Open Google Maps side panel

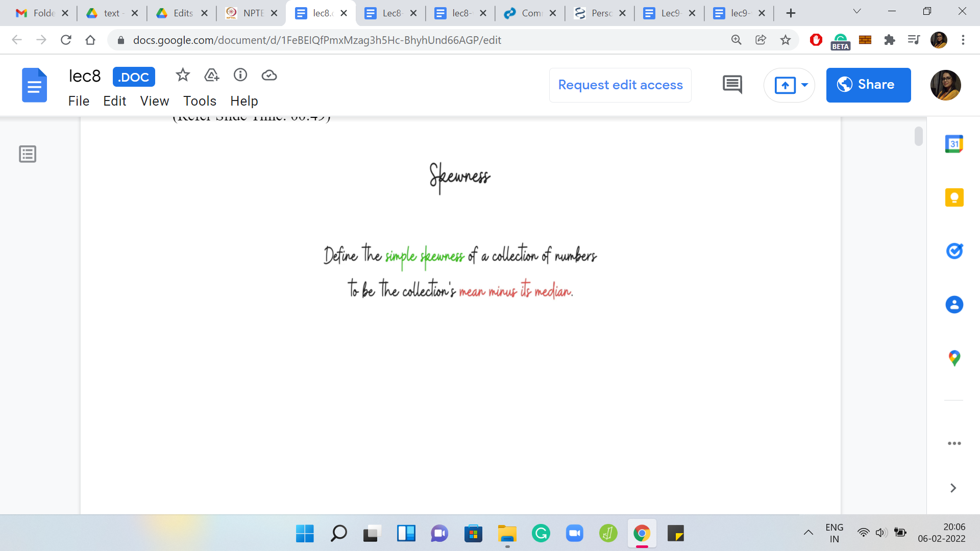[x=954, y=358]
